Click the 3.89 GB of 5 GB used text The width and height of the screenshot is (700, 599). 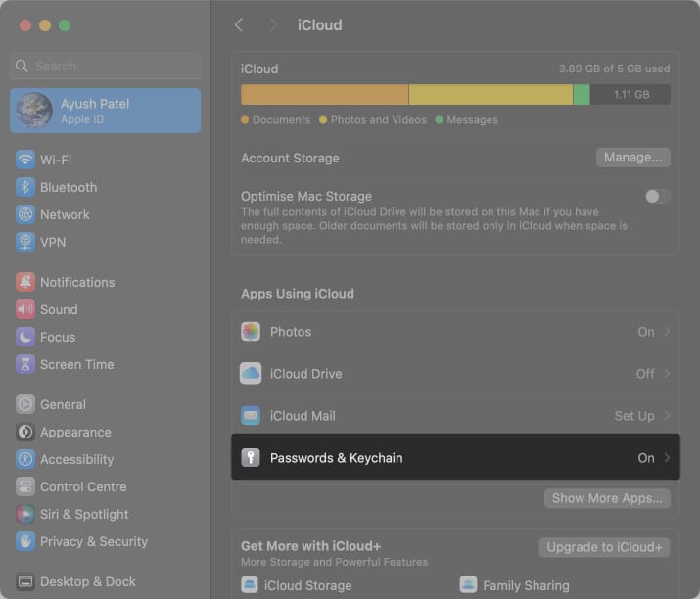(614, 69)
